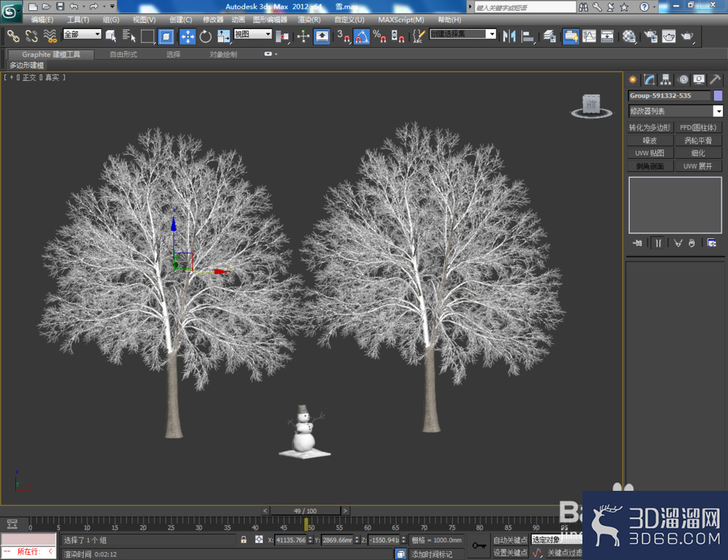Choose the Rectangular Selection Region tool
Image resolution: width=728 pixels, height=560 pixels.
147,36
